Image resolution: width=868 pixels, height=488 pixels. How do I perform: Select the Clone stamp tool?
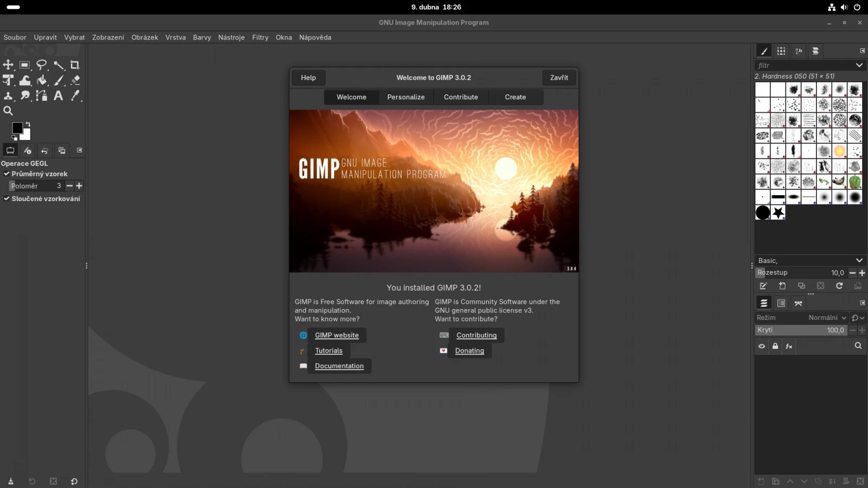point(8,95)
